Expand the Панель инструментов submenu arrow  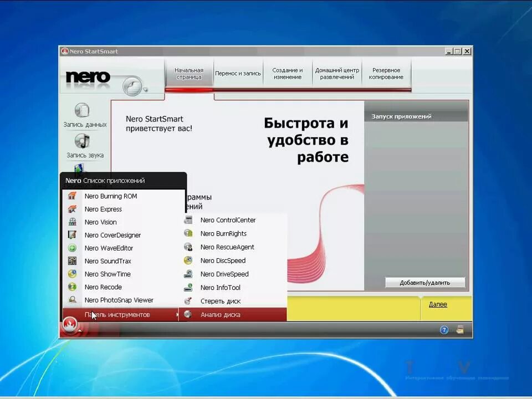[x=177, y=315]
